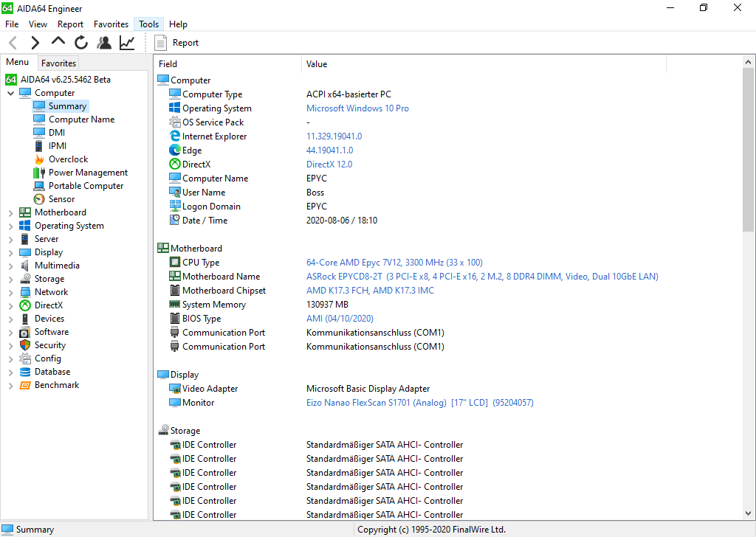
Task: Click the scrollbar down arrow in the report pane
Action: [x=748, y=513]
